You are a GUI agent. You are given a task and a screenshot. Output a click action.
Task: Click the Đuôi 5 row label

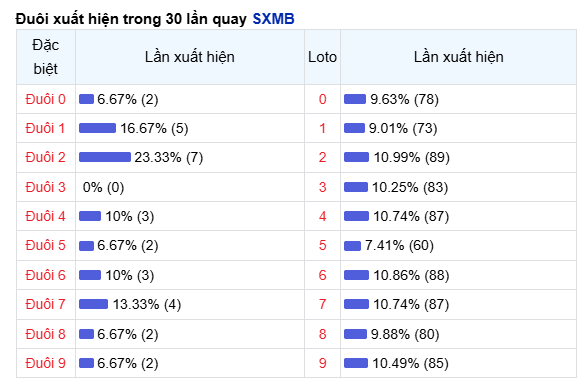click(x=45, y=246)
